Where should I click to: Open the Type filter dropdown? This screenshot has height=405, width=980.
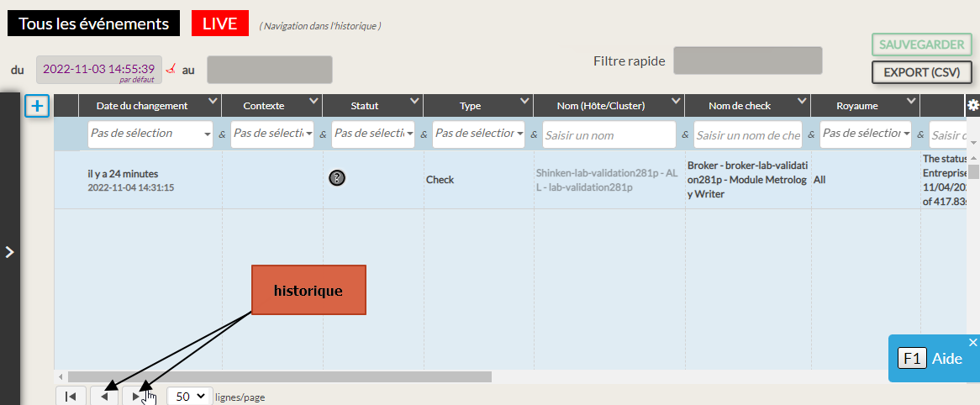[x=478, y=134]
